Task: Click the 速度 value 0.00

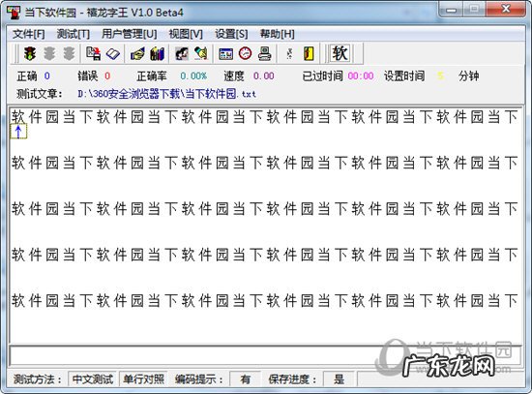Action: point(264,76)
